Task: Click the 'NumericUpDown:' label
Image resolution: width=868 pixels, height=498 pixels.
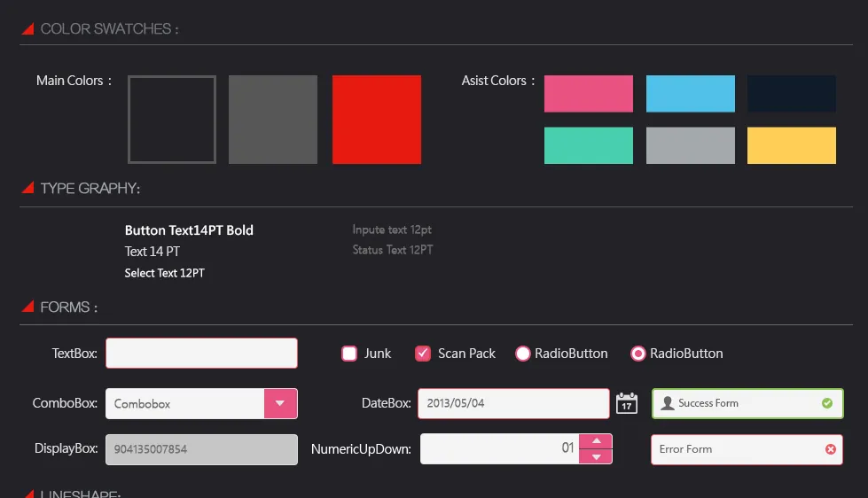Action: click(361, 448)
